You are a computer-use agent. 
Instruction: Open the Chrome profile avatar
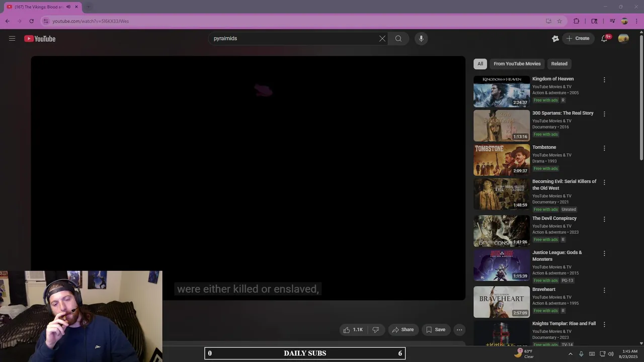[624, 21]
